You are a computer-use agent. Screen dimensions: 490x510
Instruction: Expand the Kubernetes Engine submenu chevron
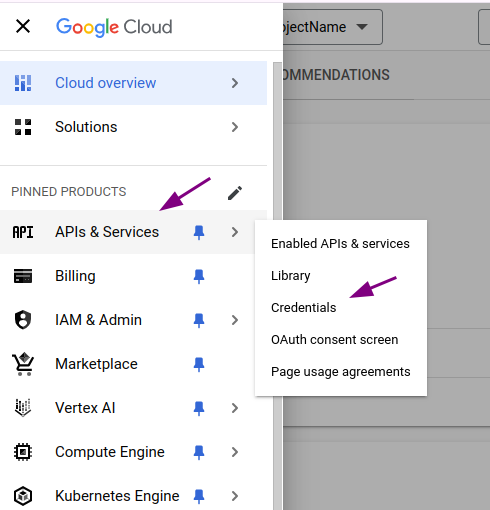(235, 496)
